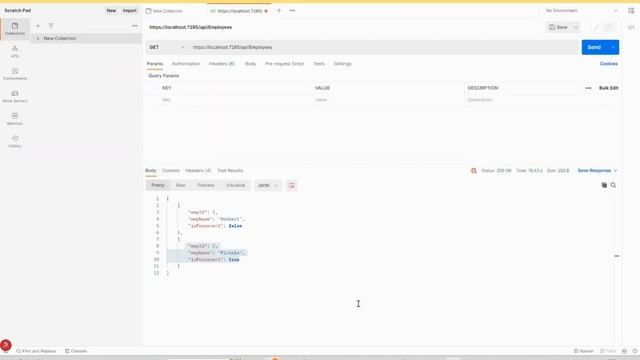
Task: Click the red avatar icon at bottom left
Action: [6, 345]
